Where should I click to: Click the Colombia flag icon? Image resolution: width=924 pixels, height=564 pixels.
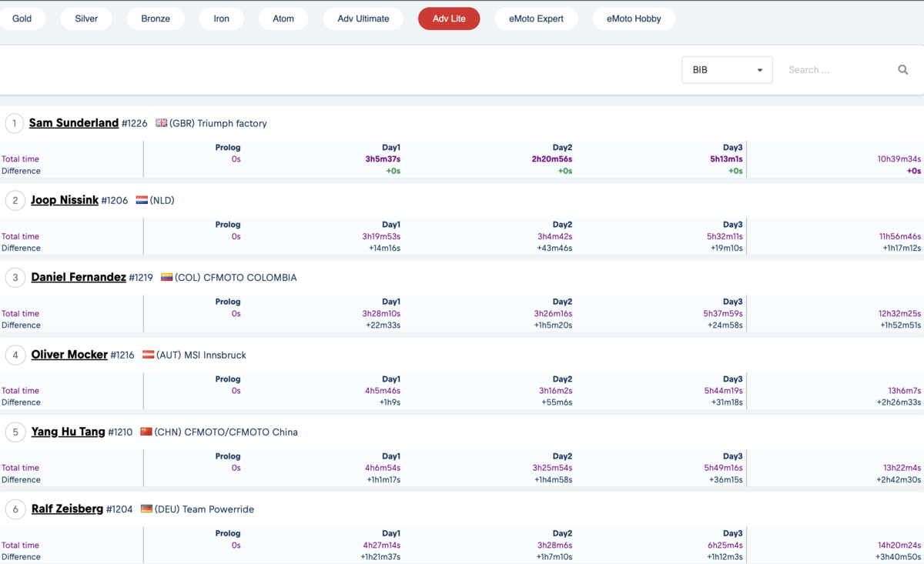tap(166, 277)
